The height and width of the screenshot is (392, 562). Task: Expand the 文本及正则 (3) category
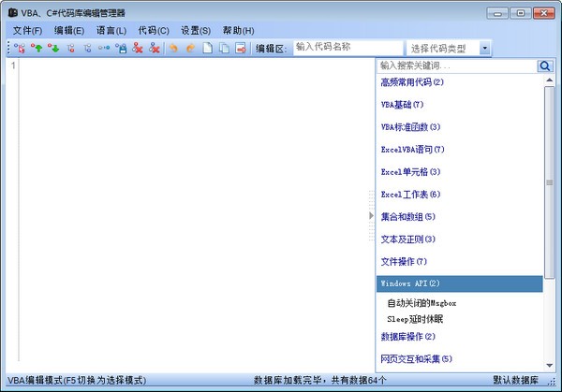407,240
